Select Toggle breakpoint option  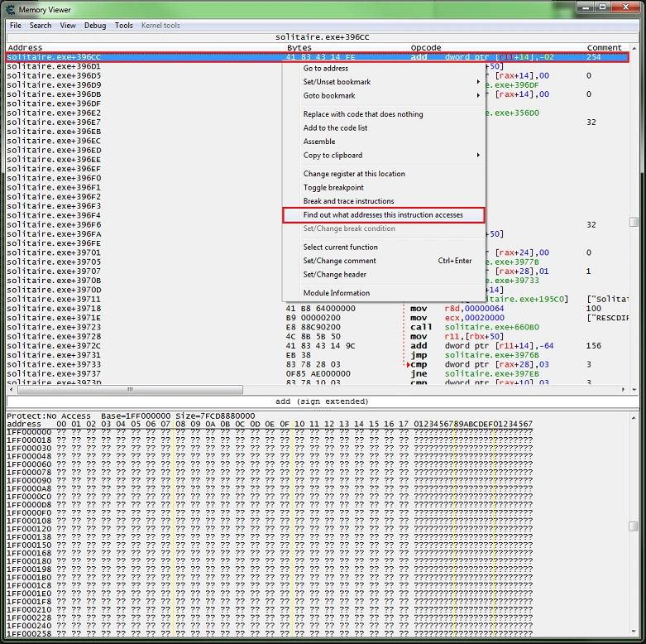[x=383, y=188]
